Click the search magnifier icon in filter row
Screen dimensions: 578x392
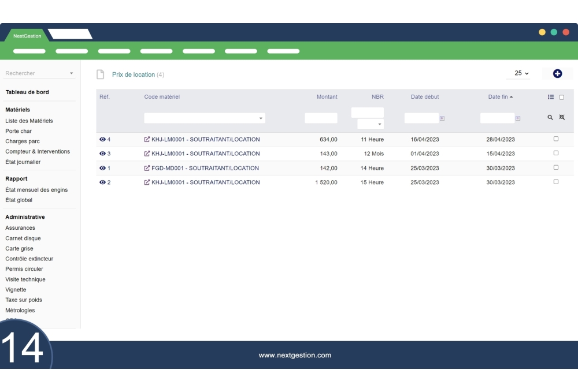tap(550, 118)
